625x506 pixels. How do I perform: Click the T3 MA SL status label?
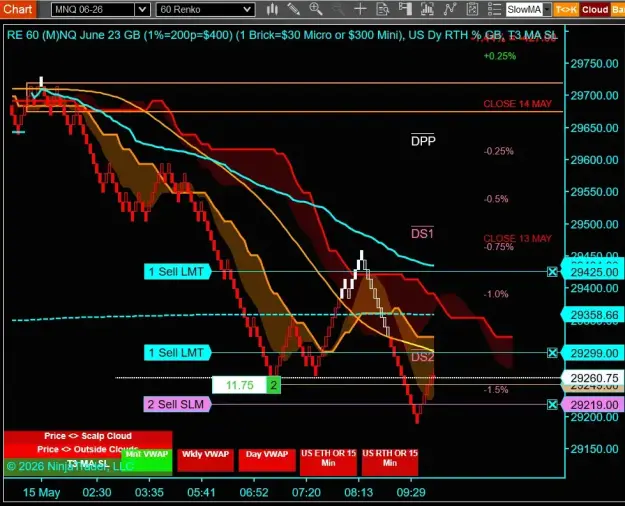88,463
